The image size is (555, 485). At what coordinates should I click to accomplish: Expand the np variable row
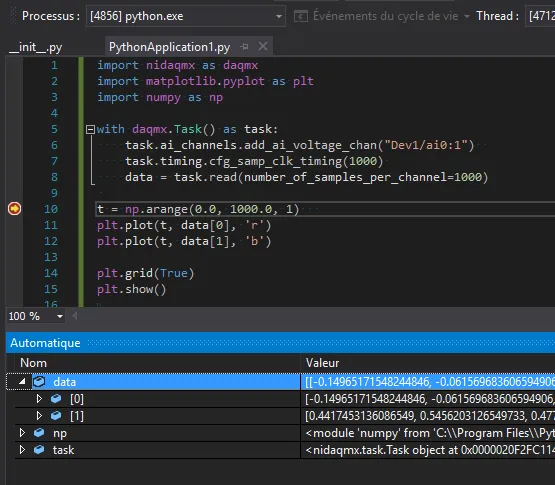[22, 433]
